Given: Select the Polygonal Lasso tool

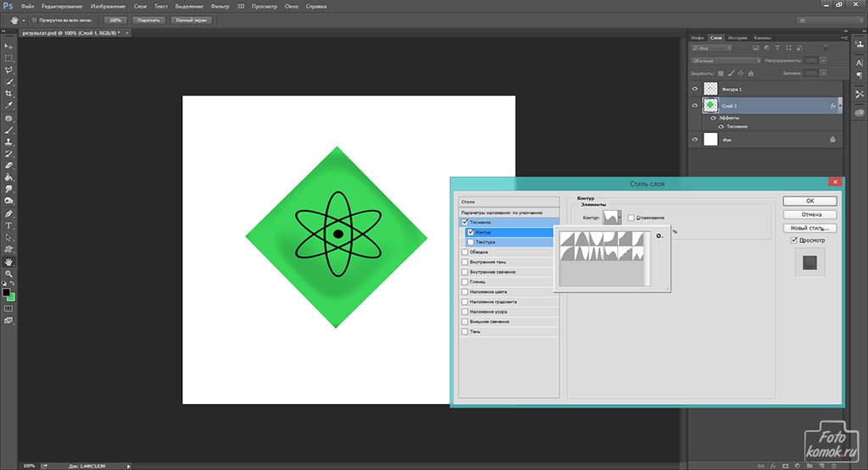Looking at the screenshot, I should coord(8,70).
